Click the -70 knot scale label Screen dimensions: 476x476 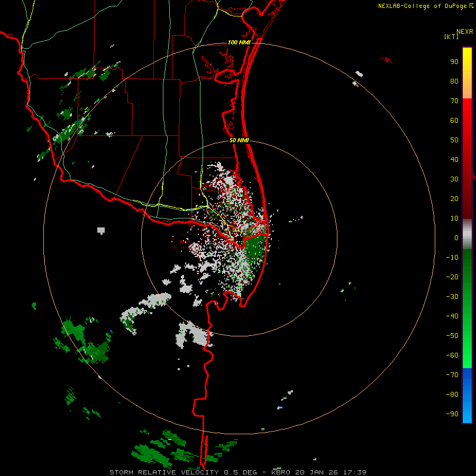click(452, 374)
